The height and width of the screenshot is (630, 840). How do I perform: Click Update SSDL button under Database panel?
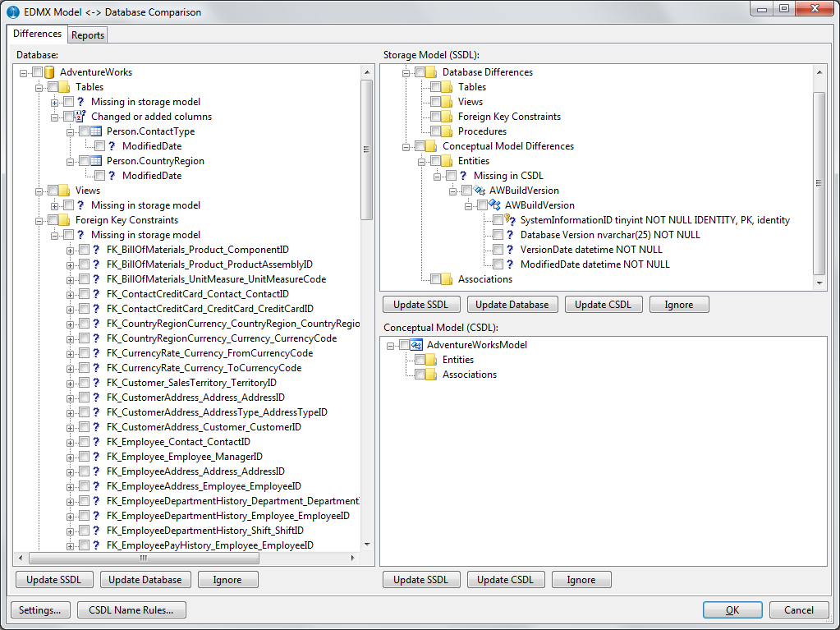pos(53,580)
